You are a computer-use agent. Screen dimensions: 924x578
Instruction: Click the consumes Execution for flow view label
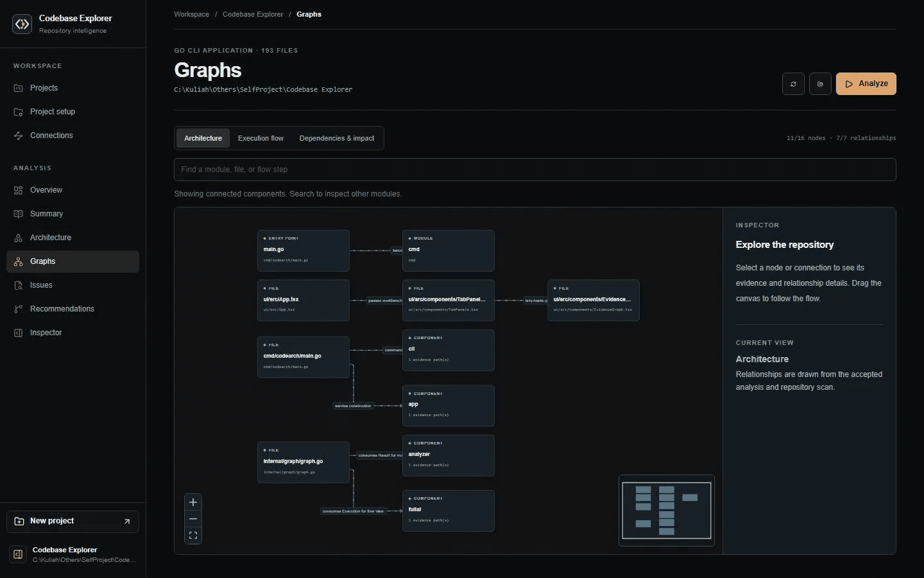coord(353,511)
